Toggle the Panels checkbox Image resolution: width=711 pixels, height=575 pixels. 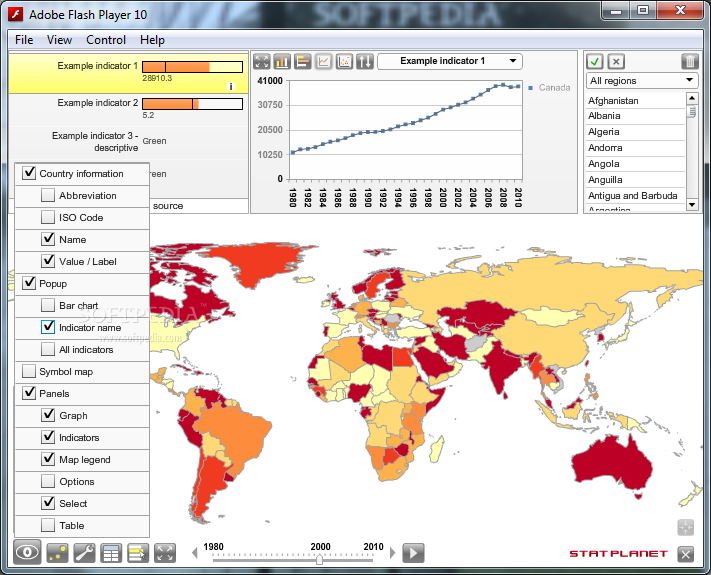click(29, 393)
